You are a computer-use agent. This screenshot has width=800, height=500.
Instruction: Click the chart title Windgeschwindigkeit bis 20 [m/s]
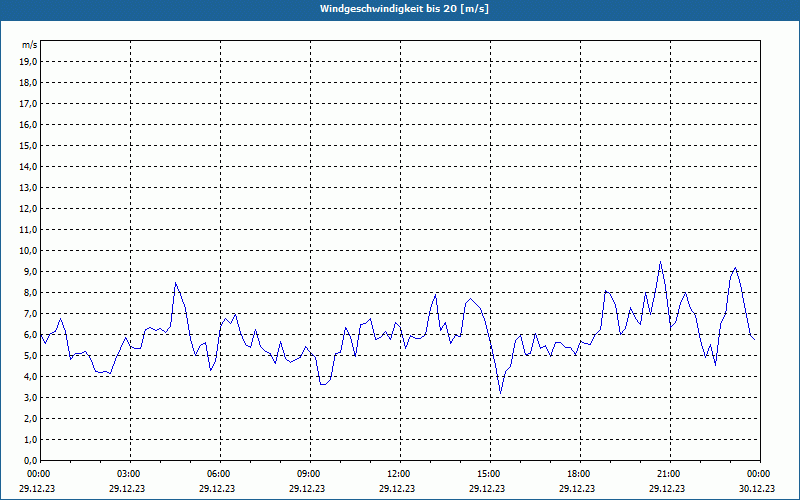click(404, 9)
